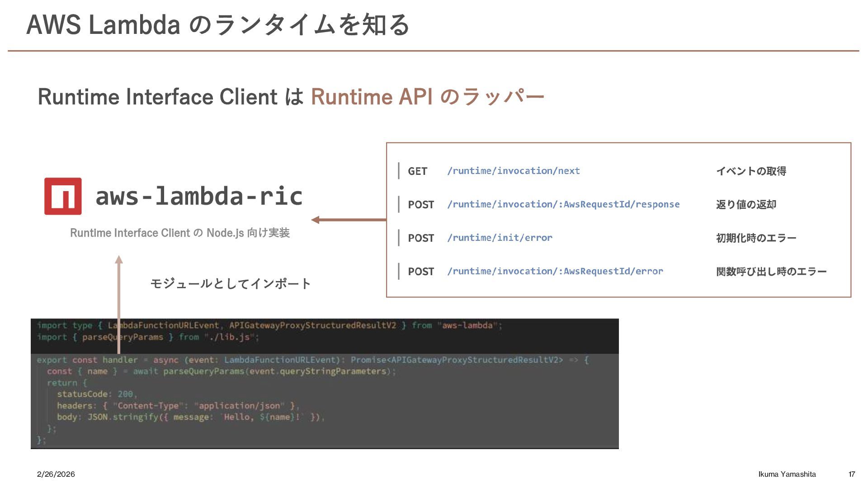
Task: Click the red npm logo icon
Action: click(x=63, y=196)
